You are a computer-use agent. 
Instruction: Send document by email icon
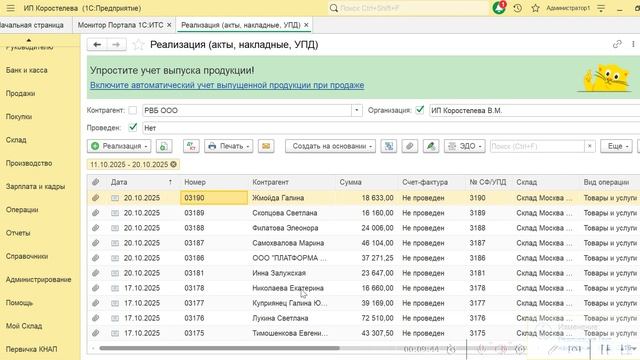pos(266,146)
